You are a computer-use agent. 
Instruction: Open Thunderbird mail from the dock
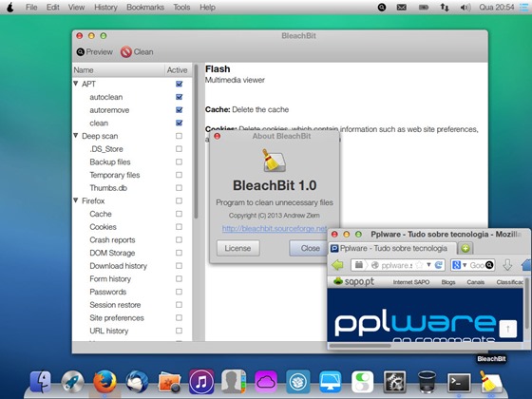(137, 382)
